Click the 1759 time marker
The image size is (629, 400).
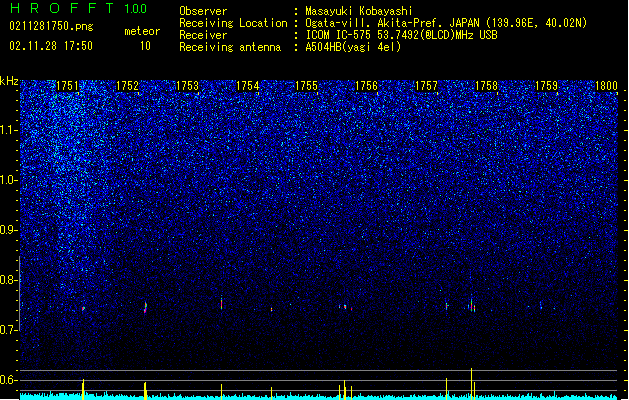tap(546, 86)
